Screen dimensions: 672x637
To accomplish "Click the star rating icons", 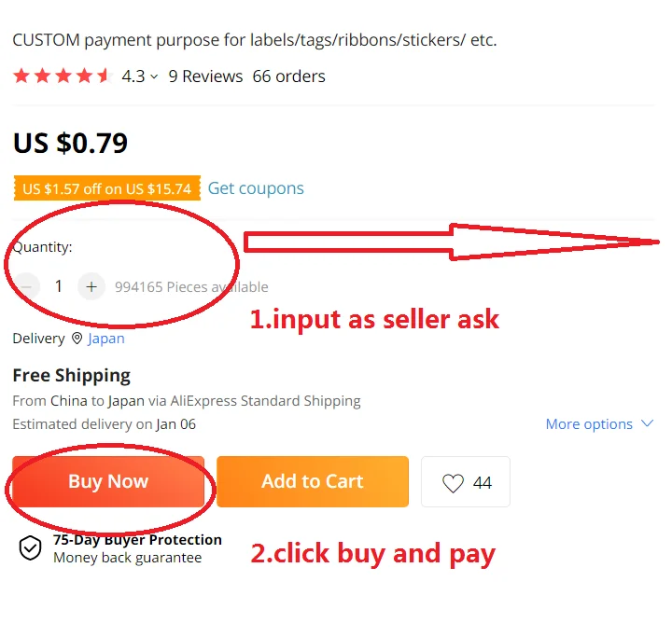I will pyautogui.click(x=62, y=76).
